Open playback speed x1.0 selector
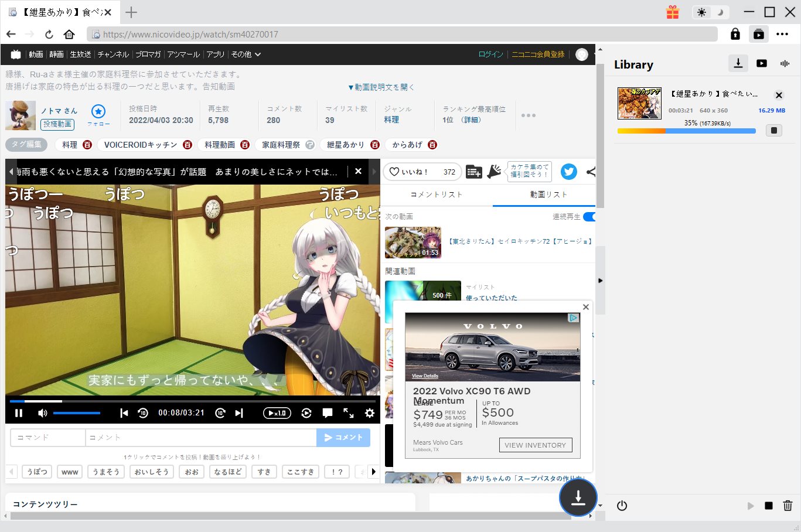 click(x=277, y=413)
